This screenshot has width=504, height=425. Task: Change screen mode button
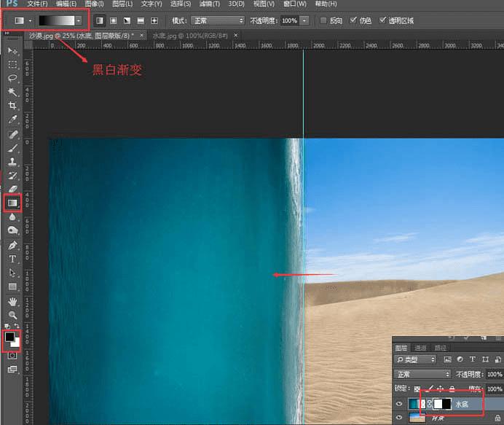(12, 370)
